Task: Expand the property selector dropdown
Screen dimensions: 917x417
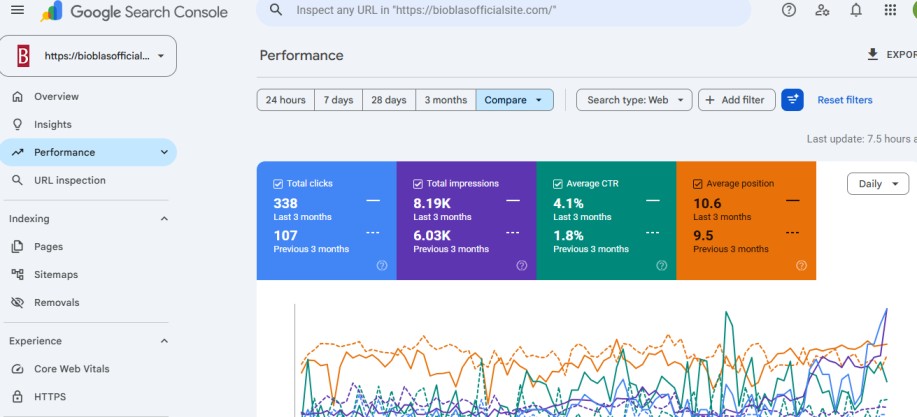Action: coord(88,56)
